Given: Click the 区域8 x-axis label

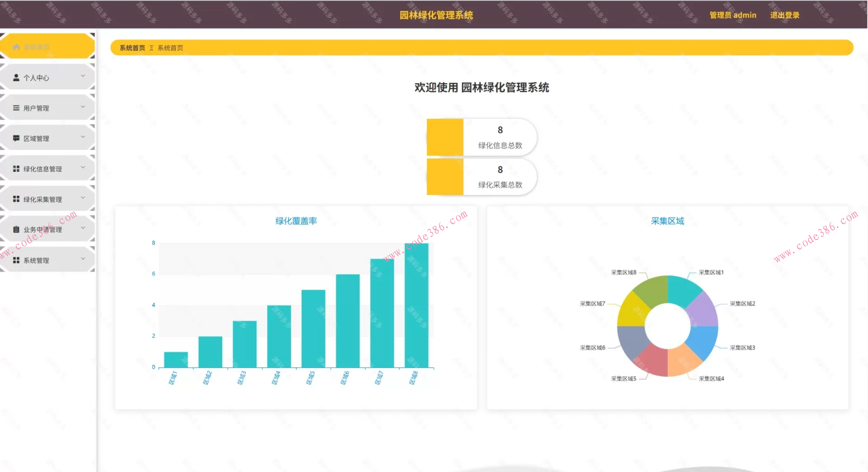Looking at the screenshot, I should point(413,378).
